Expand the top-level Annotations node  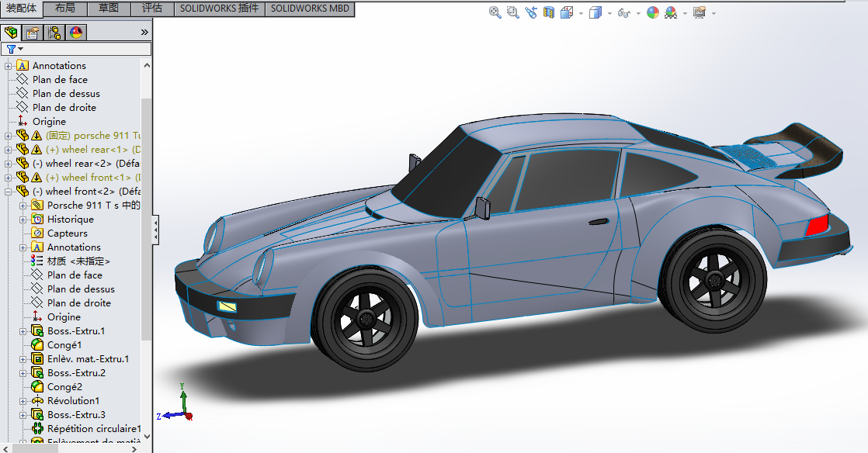pyautogui.click(x=8, y=66)
